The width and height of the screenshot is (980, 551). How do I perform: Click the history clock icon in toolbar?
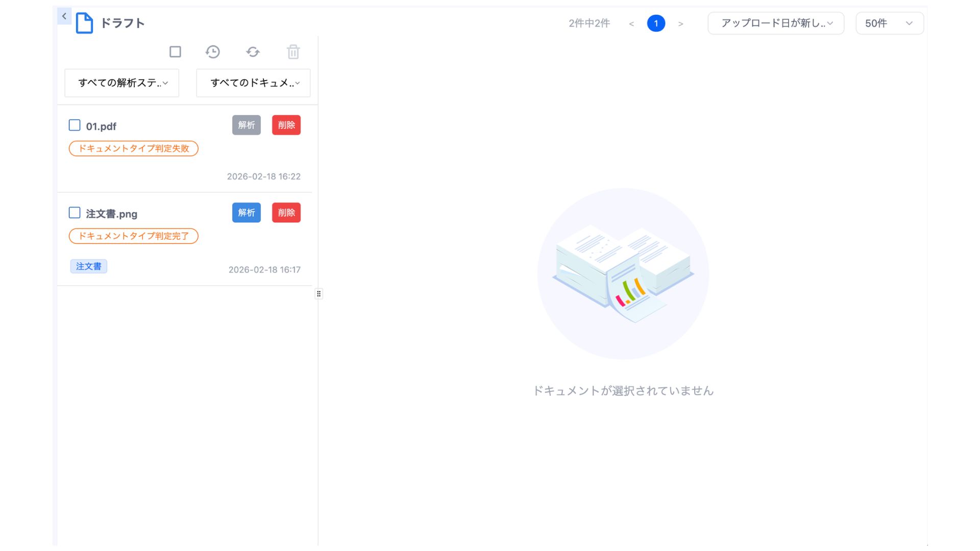point(212,52)
